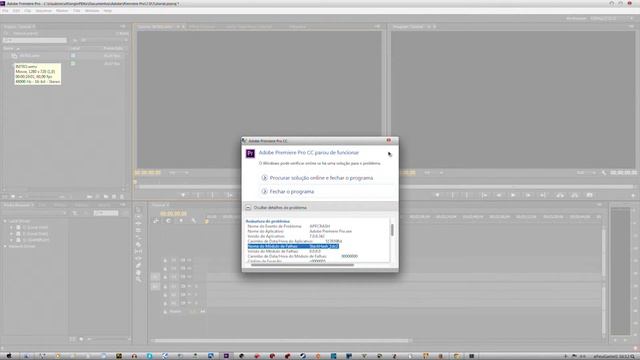Select the Rate Stretch tool
This screenshot has height=360, width=640.
[139, 238]
